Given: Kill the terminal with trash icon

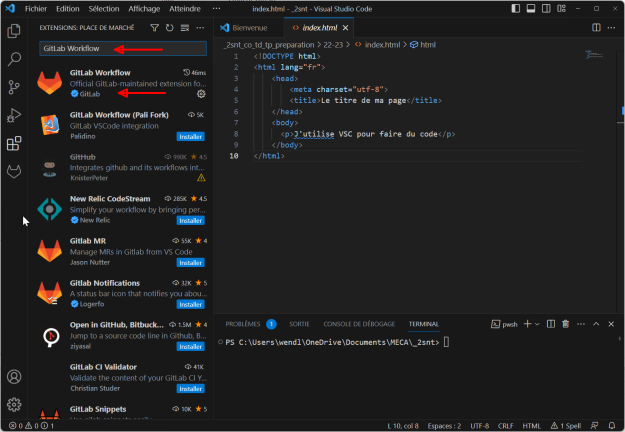Looking at the screenshot, I should coord(565,324).
